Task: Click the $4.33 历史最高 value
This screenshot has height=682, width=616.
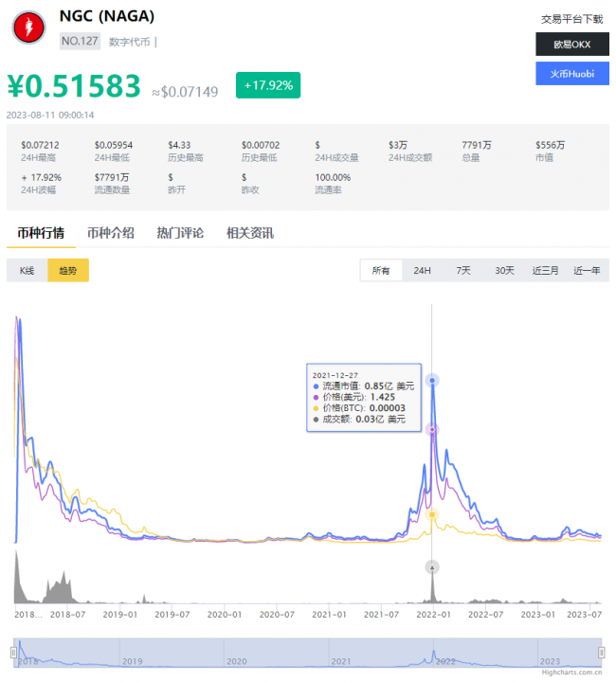Action: tap(179, 145)
